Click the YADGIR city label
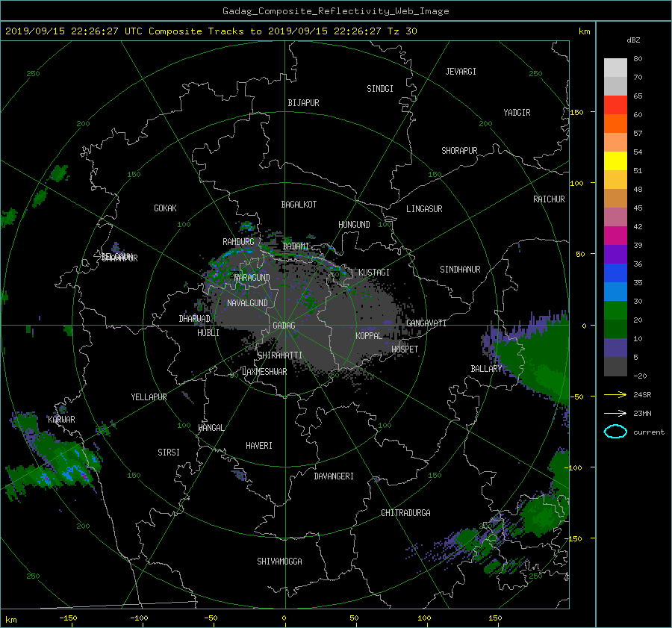672x628 pixels. (517, 113)
